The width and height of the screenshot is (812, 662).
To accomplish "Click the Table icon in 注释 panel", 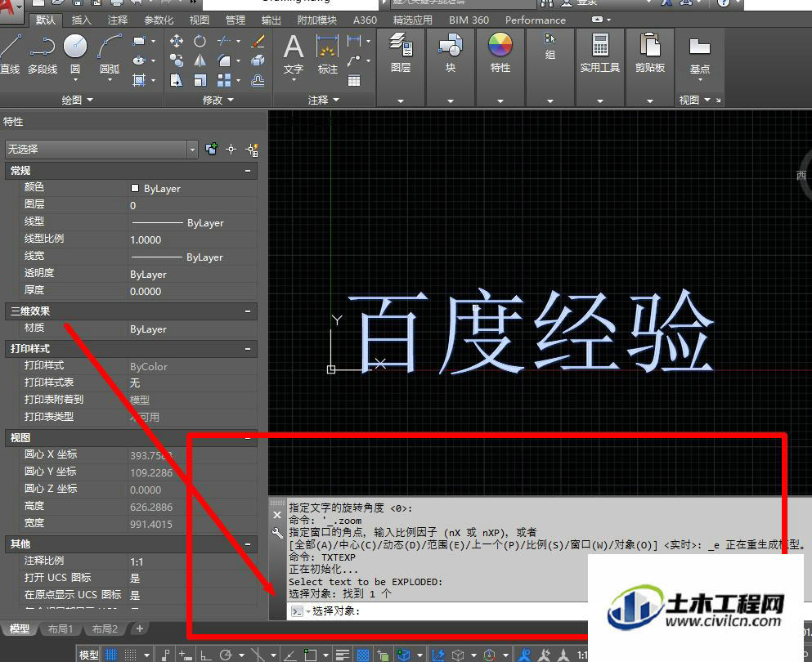I will (x=354, y=80).
